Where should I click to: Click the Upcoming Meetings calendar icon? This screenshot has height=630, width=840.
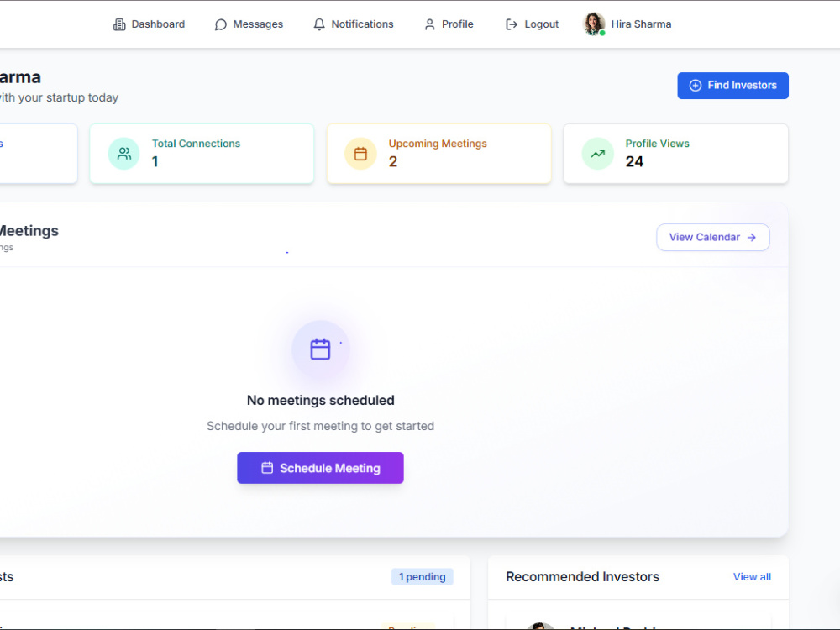coord(360,154)
